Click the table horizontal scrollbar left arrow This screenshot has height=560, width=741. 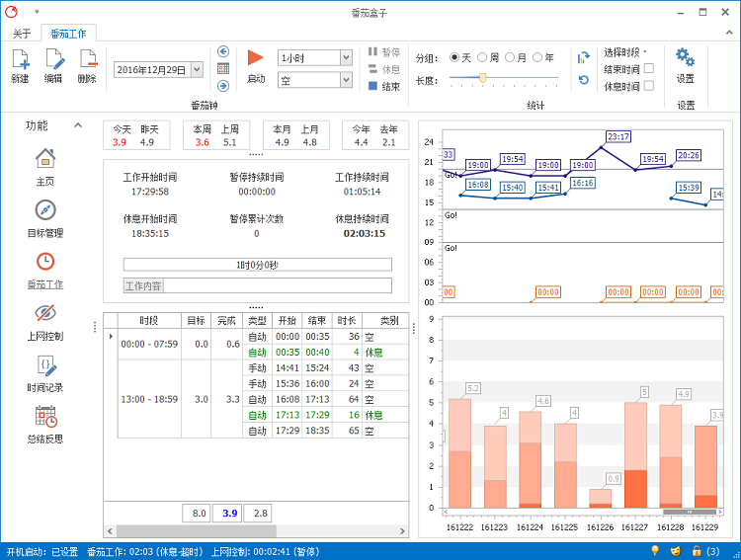tap(110, 531)
